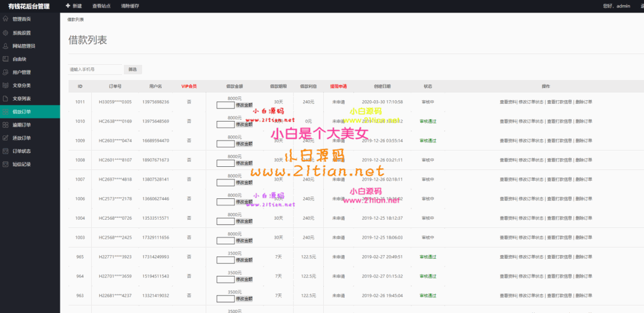Click the plus 新建 item in top bar

coord(74,6)
